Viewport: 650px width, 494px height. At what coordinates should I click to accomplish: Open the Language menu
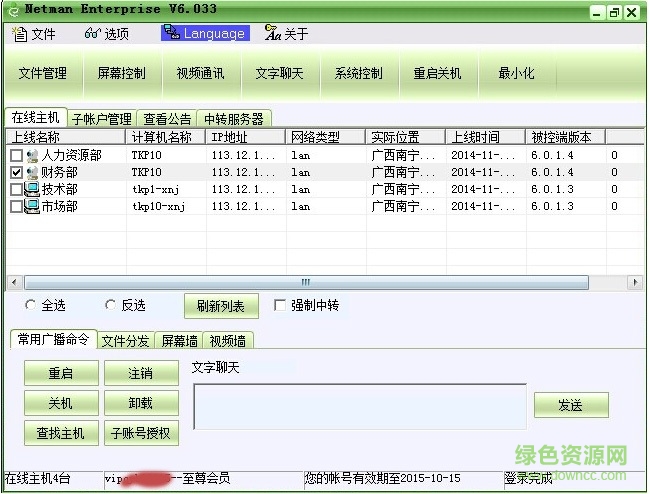click(x=205, y=34)
